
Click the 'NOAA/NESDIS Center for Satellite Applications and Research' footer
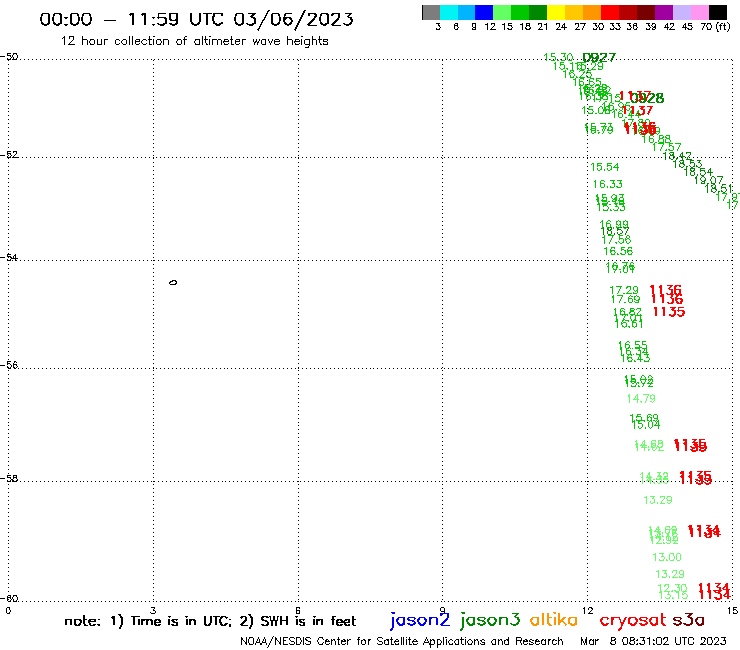[x=402, y=641]
